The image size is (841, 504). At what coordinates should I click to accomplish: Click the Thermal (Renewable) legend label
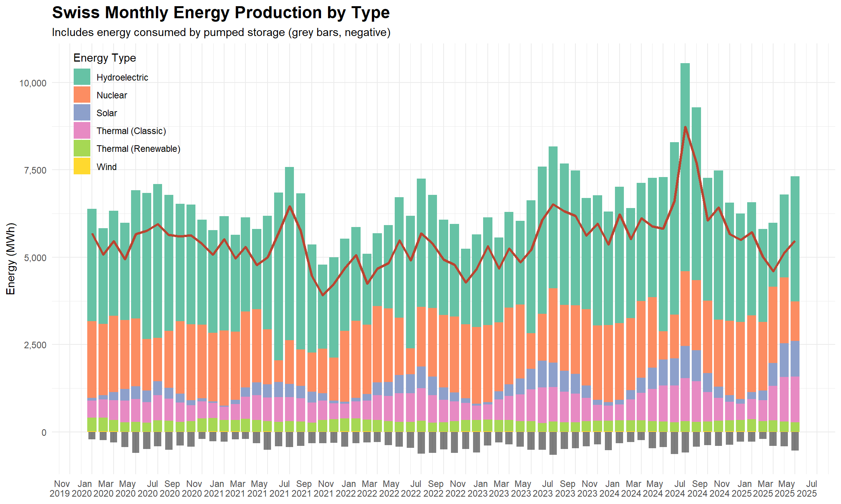pyautogui.click(x=138, y=149)
